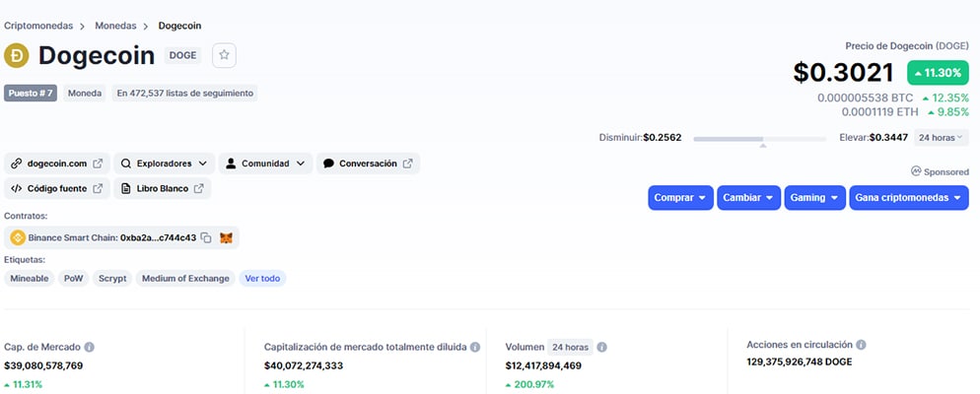Open the Comprar dropdown button
The width and height of the screenshot is (980, 394).
tap(680, 197)
